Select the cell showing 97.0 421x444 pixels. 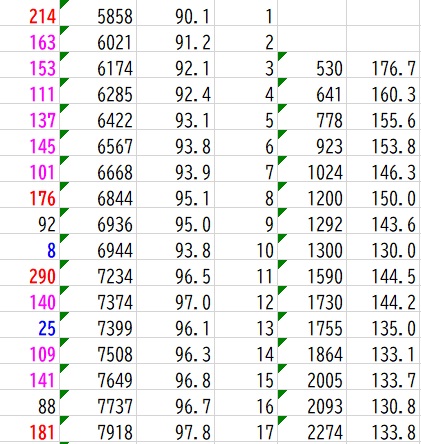(x=175, y=299)
